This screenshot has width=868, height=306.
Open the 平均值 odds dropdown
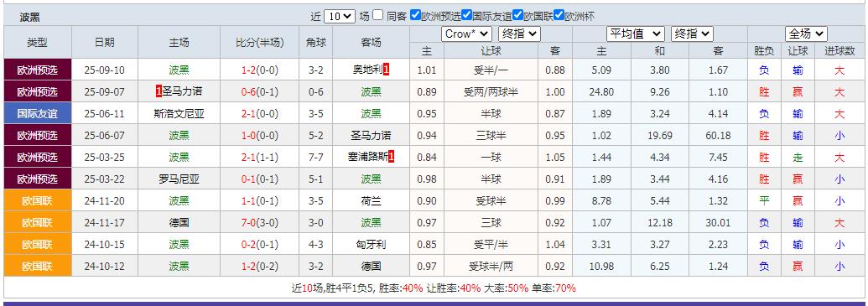click(x=635, y=34)
